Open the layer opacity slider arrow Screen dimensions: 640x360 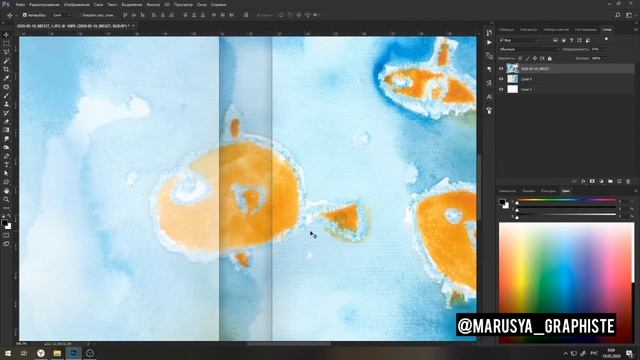tap(604, 49)
